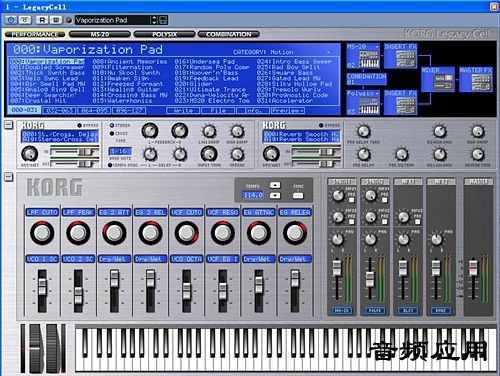Select program bank 032-063
This screenshot has height=376, width=500.
point(59,110)
